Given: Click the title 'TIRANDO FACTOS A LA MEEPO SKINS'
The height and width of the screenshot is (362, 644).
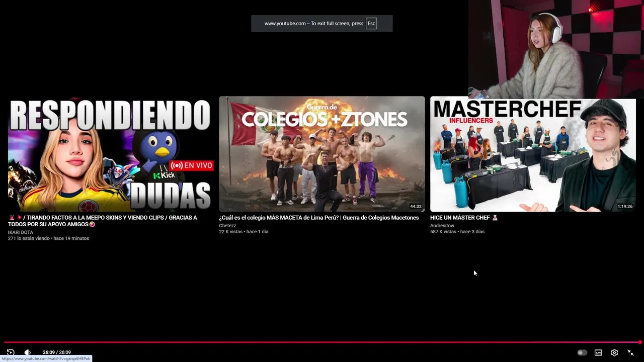Looking at the screenshot, I should point(103,221).
